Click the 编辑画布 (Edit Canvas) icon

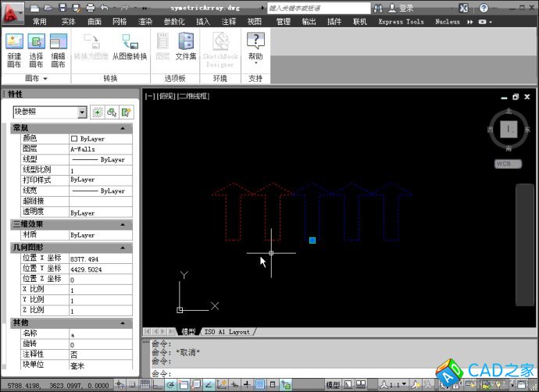click(58, 41)
